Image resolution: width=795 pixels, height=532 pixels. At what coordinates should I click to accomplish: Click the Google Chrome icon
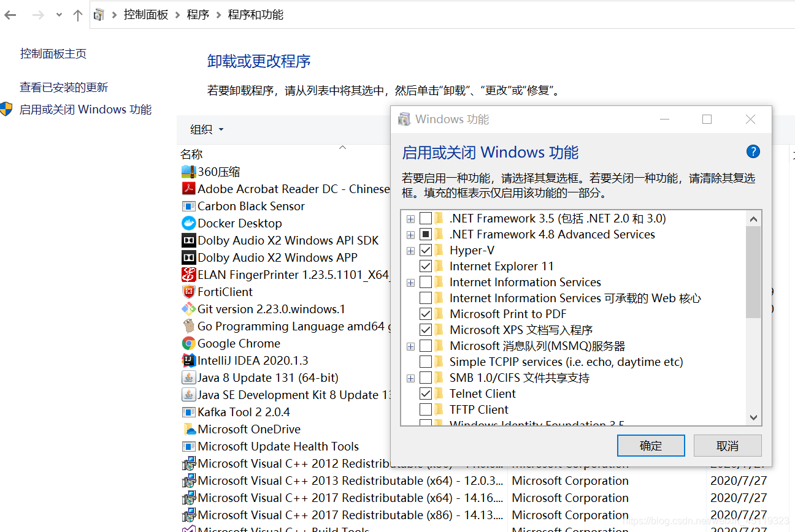188,343
